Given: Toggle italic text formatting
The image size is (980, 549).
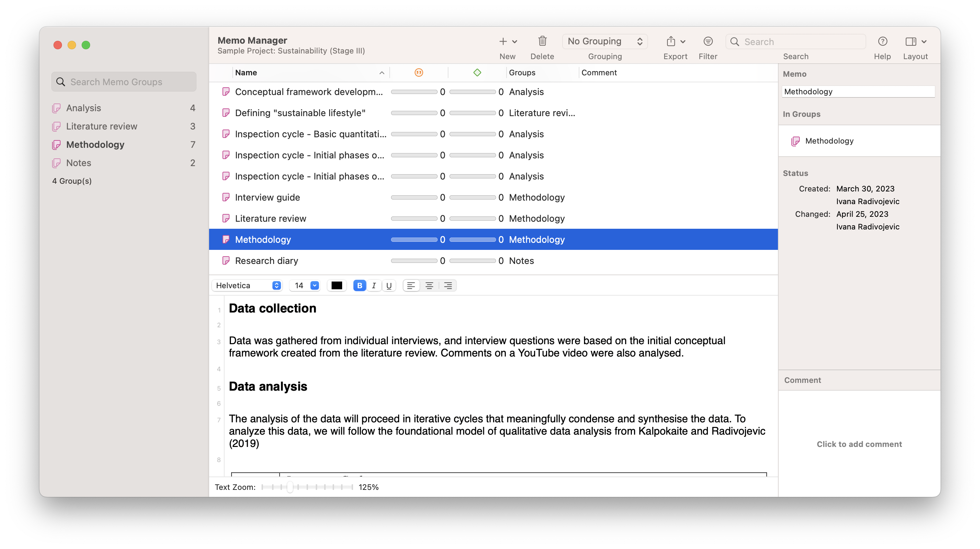Looking at the screenshot, I should pyautogui.click(x=374, y=285).
